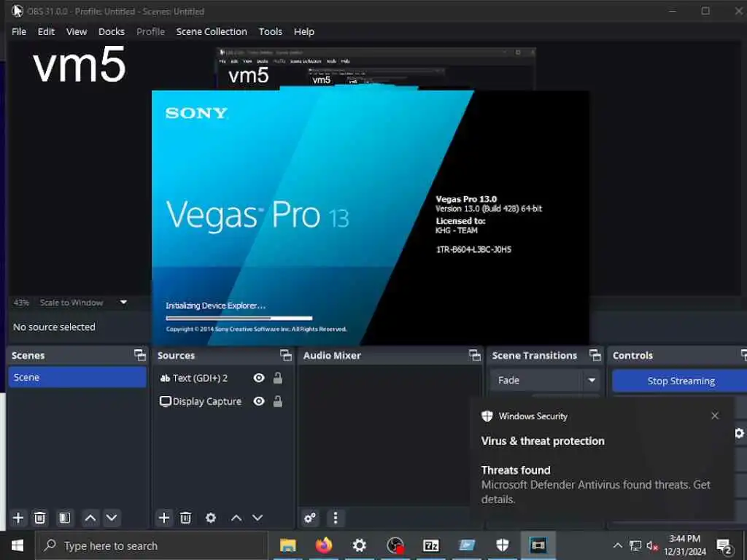Click the muted volume tray icon
This screenshot has width=747, height=560.
tap(651, 545)
